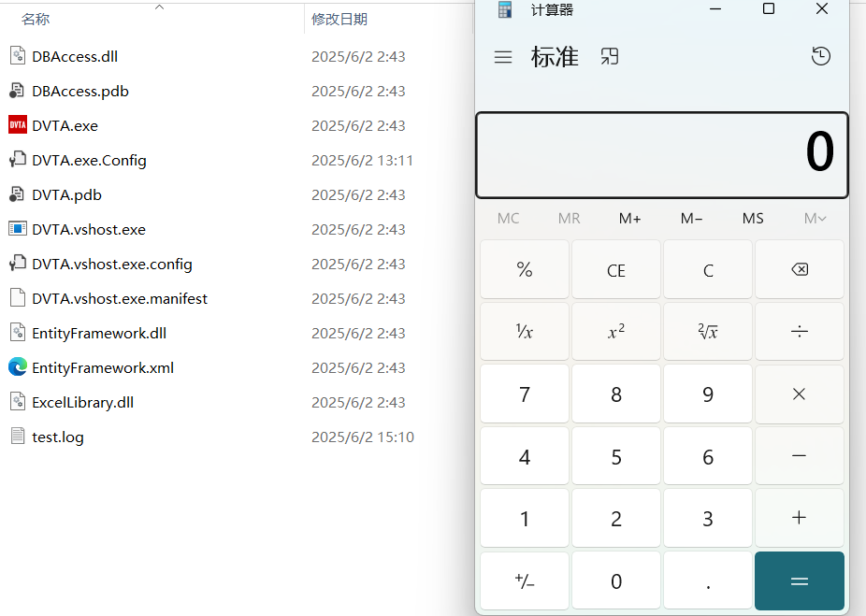Sort files by 修改日期 column header

[x=339, y=20]
